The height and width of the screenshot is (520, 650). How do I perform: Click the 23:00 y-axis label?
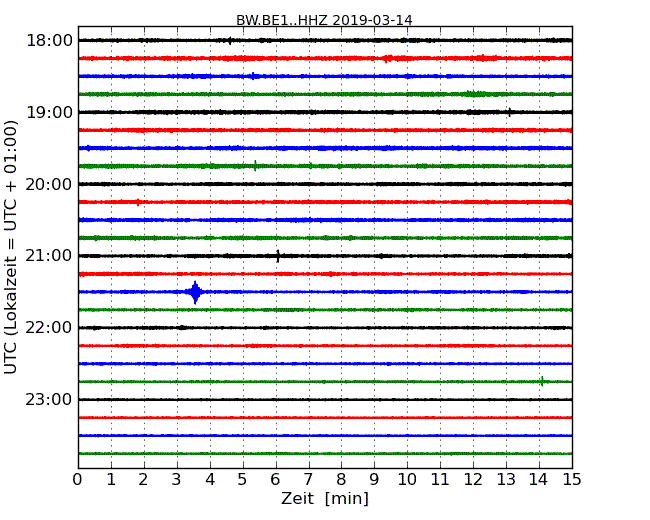49,399
